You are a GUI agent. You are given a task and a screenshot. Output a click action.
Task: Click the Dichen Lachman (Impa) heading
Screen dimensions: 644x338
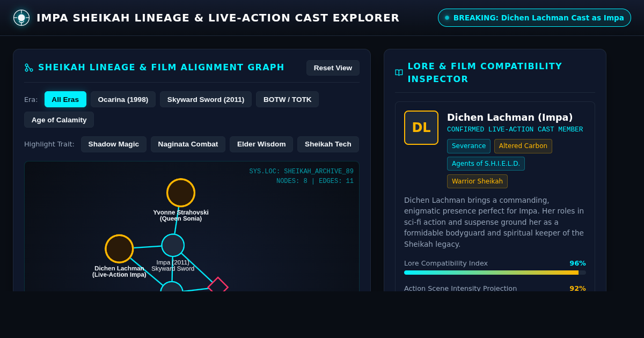pos(510,117)
